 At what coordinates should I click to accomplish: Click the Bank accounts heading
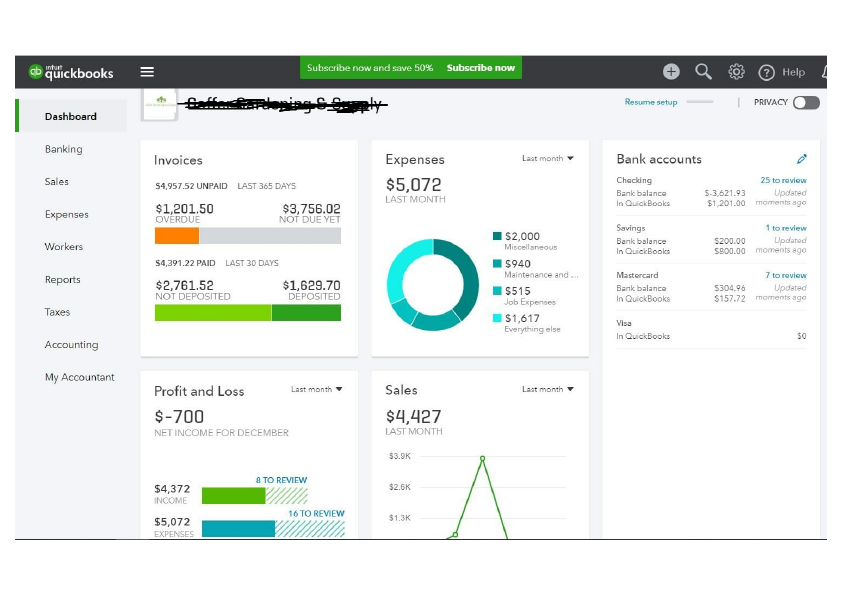pos(659,159)
